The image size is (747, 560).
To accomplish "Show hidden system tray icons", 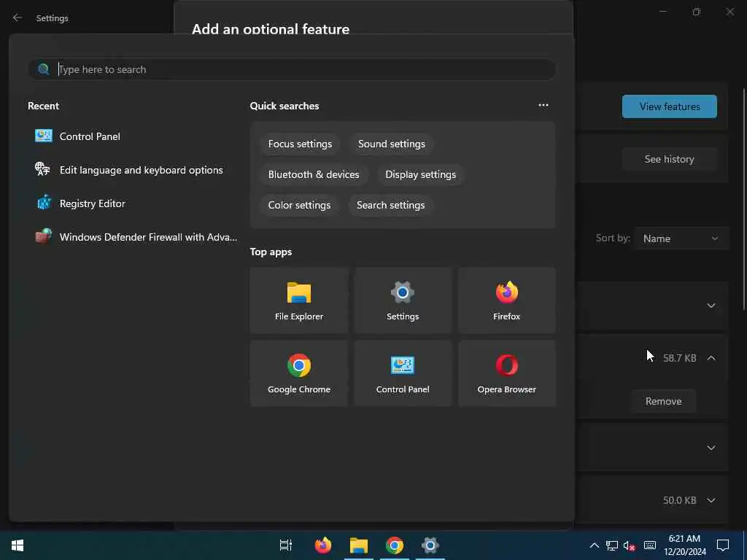I will (594, 545).
